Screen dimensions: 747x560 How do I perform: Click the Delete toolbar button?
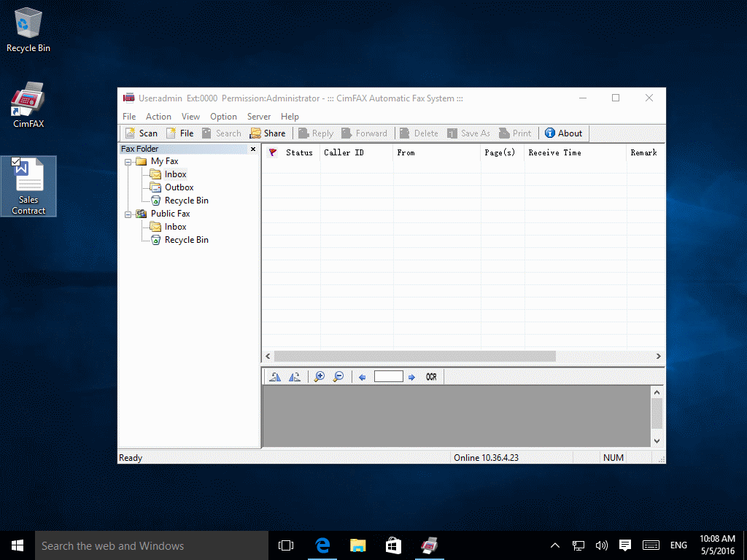pyautogui.click(x=419, y=133)
